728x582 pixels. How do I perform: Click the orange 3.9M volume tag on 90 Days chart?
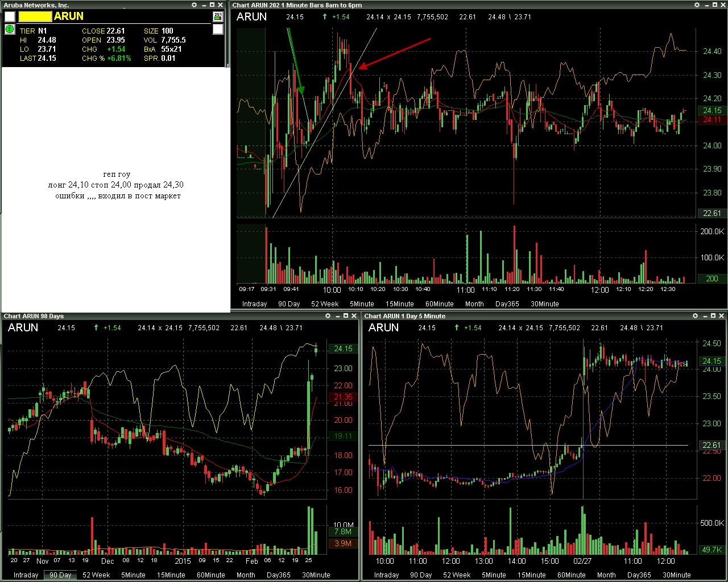pos(343,543)
